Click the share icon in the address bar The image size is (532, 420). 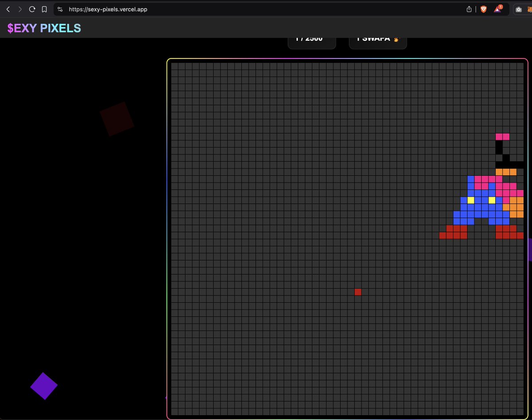(x=469, y=9)
